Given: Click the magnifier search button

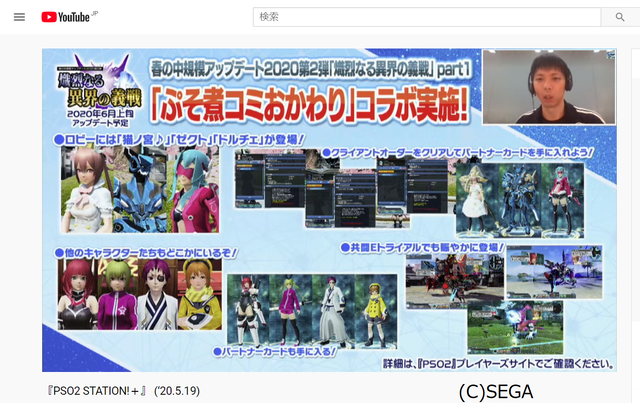Looking at the screenshot, I should click(x=620, y=17).
